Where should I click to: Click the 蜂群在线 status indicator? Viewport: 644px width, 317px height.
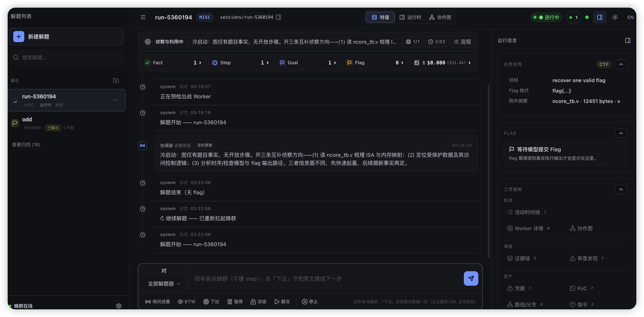point(21,306)
